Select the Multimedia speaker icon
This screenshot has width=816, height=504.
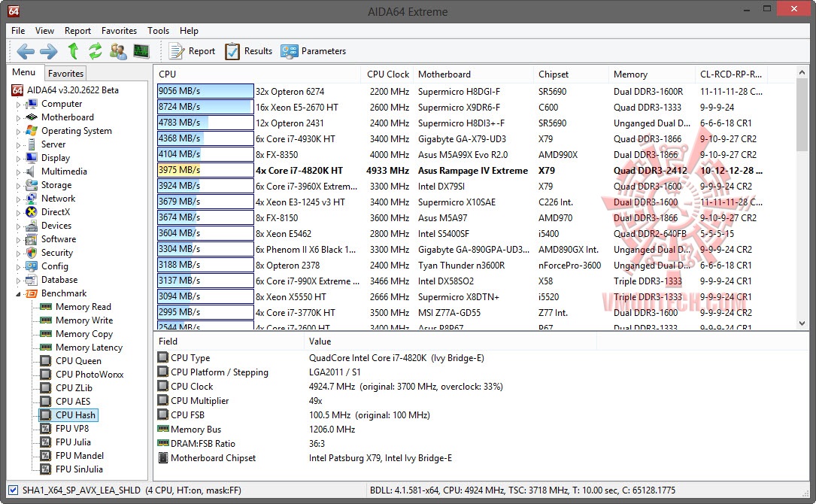tap(32, 172)
